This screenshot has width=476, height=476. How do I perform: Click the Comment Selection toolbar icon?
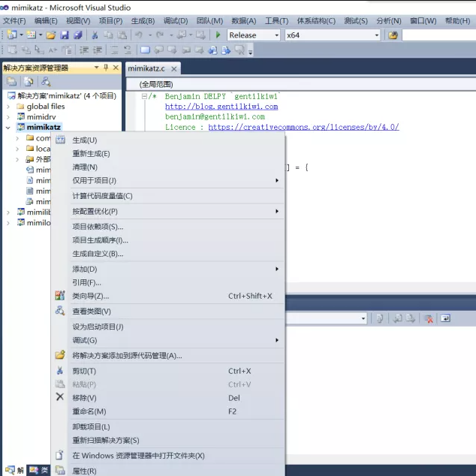point(114,50)
